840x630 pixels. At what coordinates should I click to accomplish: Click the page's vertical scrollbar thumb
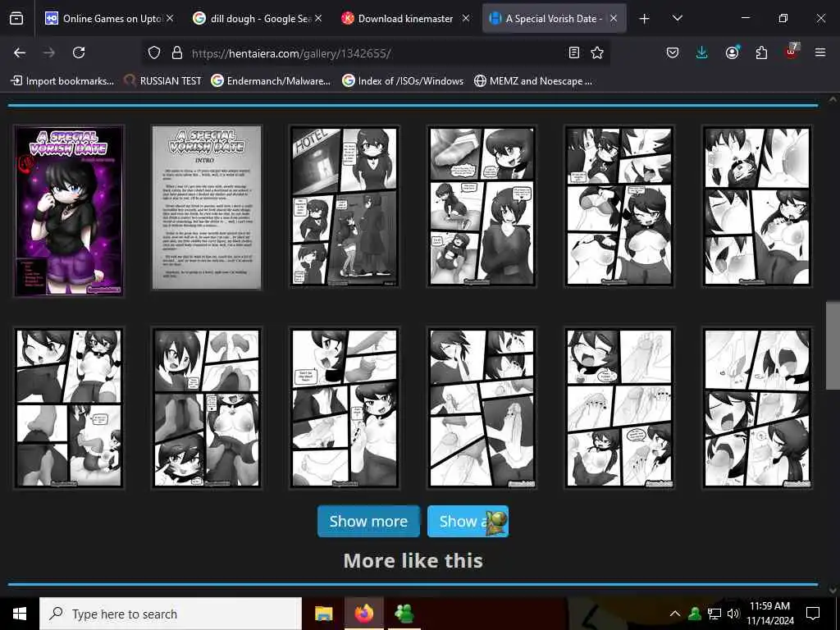pyautogui.click(x=833, y=345)
